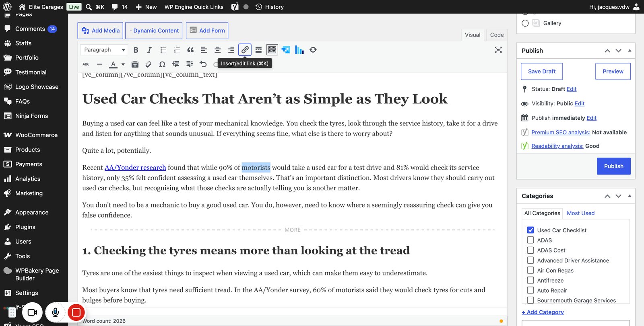Image resolution: width=644 pixels, height=326 pixels.
Task: Toggle distraction-free fullscreen editor
Action: (498, 50)
